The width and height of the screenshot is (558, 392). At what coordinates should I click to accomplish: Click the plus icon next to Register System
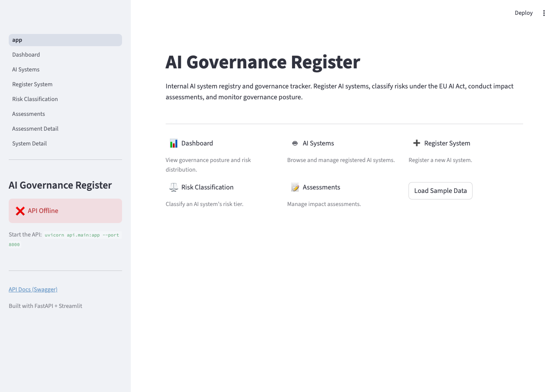click(x=417, y=143)
